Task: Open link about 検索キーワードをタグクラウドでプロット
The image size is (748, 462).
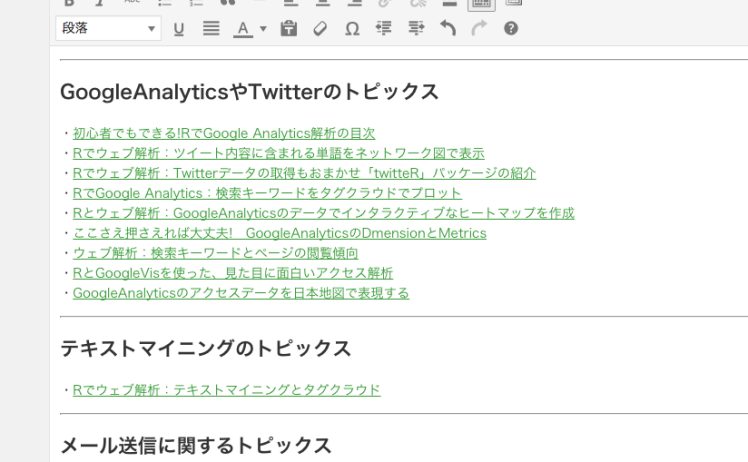Action: [267, 193]
